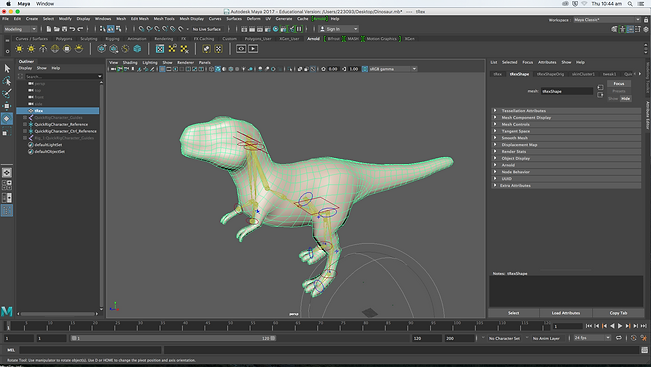Click the Outliner search field
Image resolution: width=651 pixels, height=367 pixels.
[63, 76]
